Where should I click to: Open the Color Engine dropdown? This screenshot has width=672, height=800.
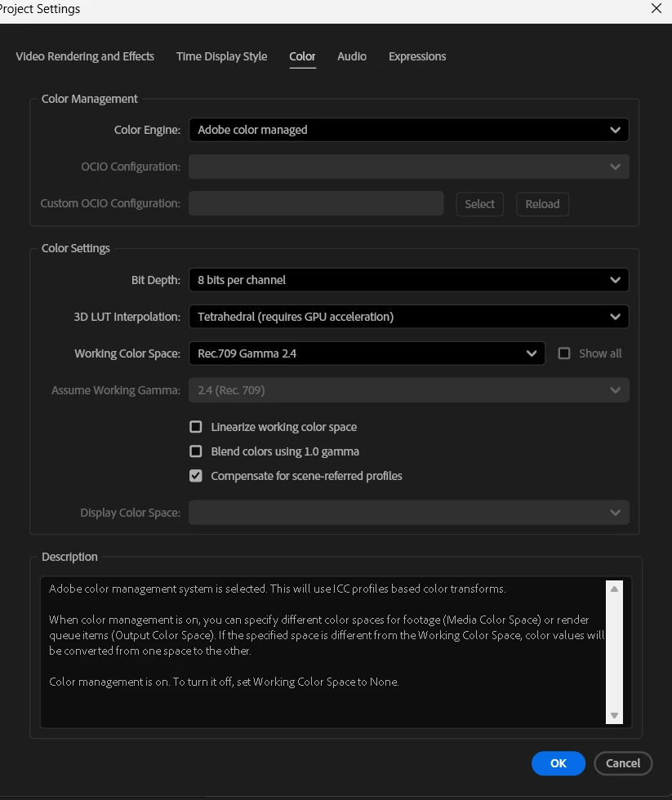click(x=409, y=130)
